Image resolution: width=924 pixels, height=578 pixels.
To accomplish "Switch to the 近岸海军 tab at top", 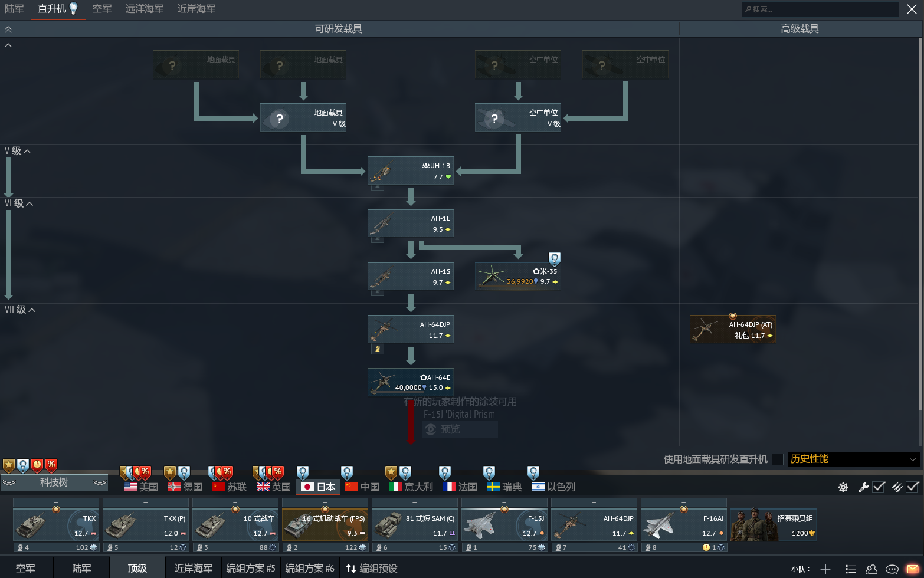I will point(196,9).
